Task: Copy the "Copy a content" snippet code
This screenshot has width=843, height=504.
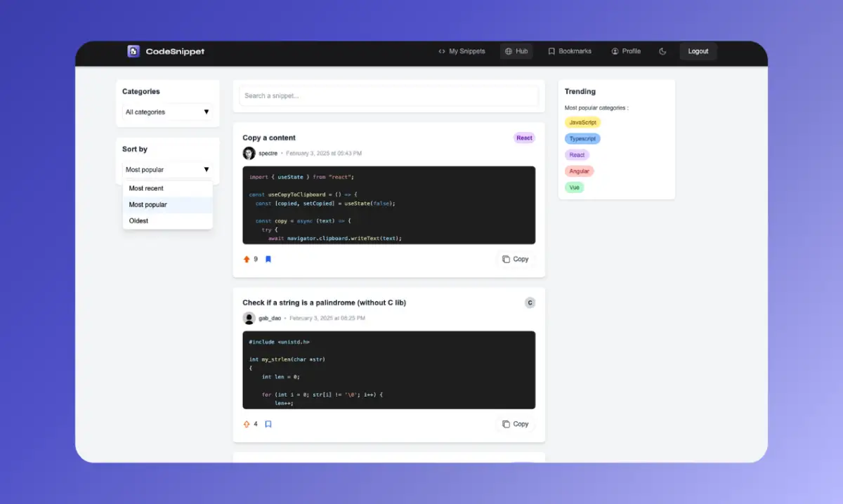Action: tap(515, 259)
